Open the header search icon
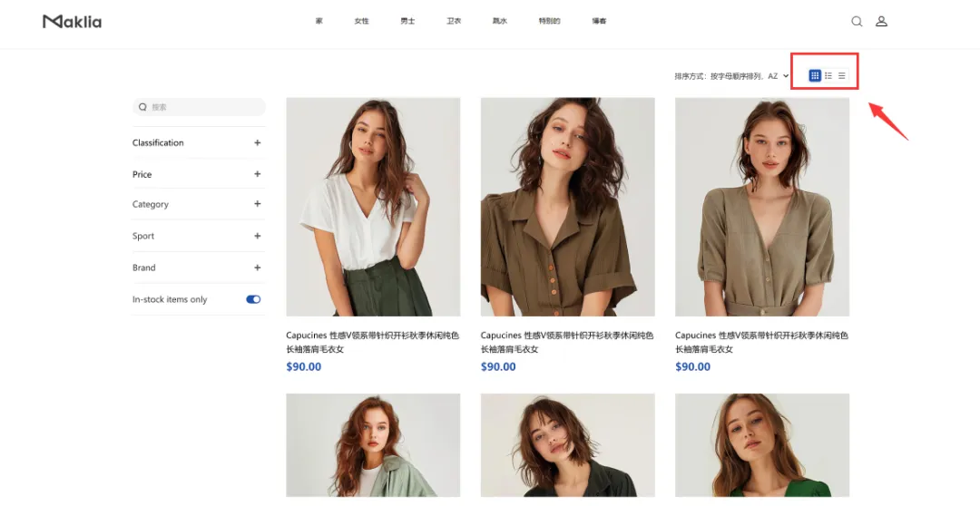The image size is (980, 506). [857, 21]
